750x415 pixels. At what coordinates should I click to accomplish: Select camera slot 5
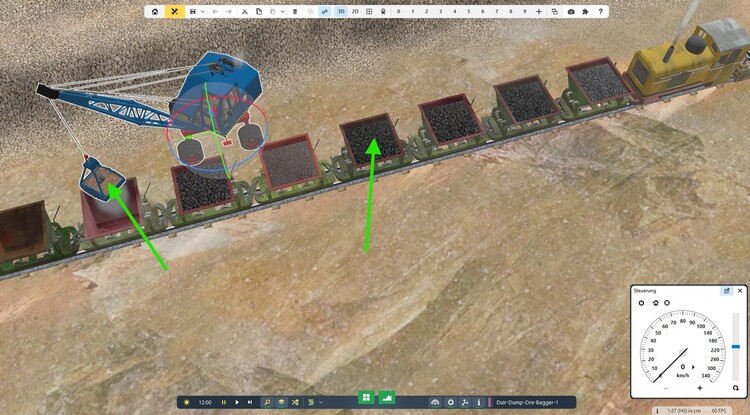(x=469, y=11)
